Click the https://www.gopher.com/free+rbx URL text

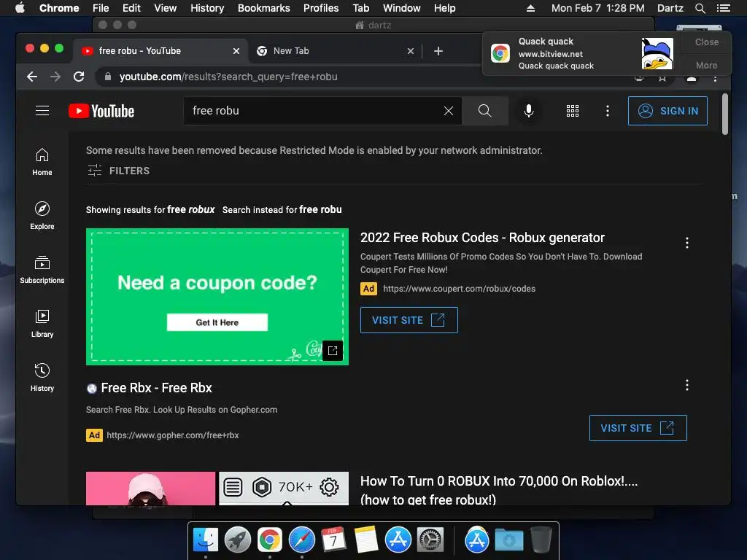[x=172, y=435]
